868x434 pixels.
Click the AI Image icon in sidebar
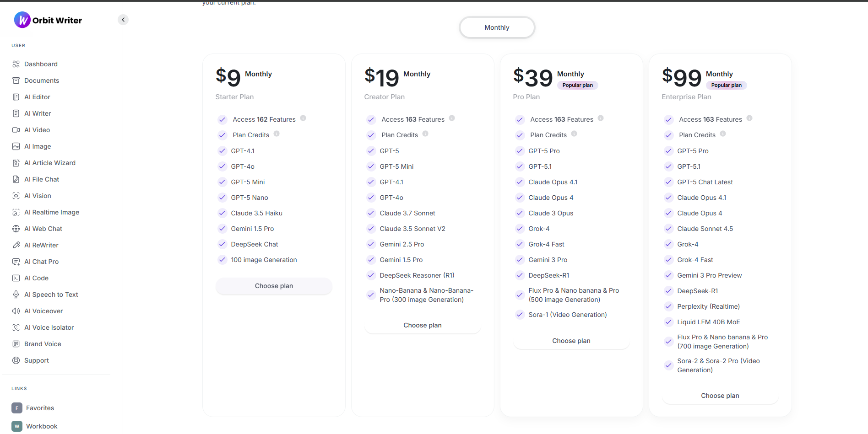tap(16, 146)
